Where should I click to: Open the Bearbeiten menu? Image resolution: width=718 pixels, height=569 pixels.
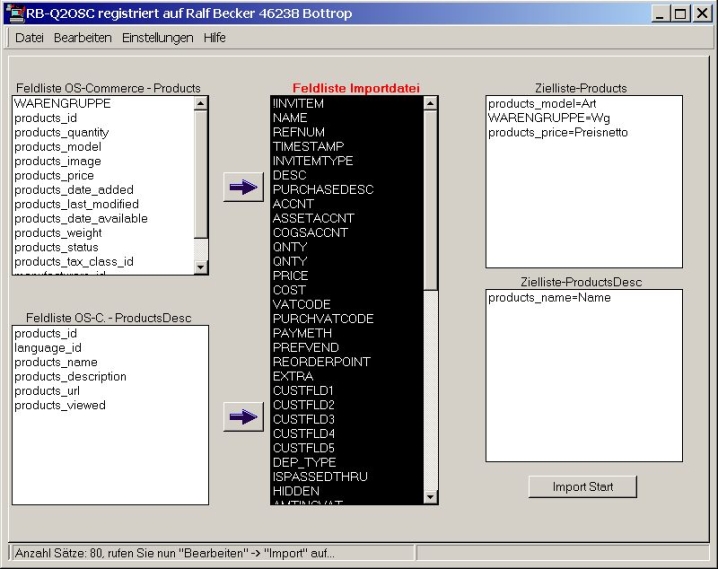(83, 38)
